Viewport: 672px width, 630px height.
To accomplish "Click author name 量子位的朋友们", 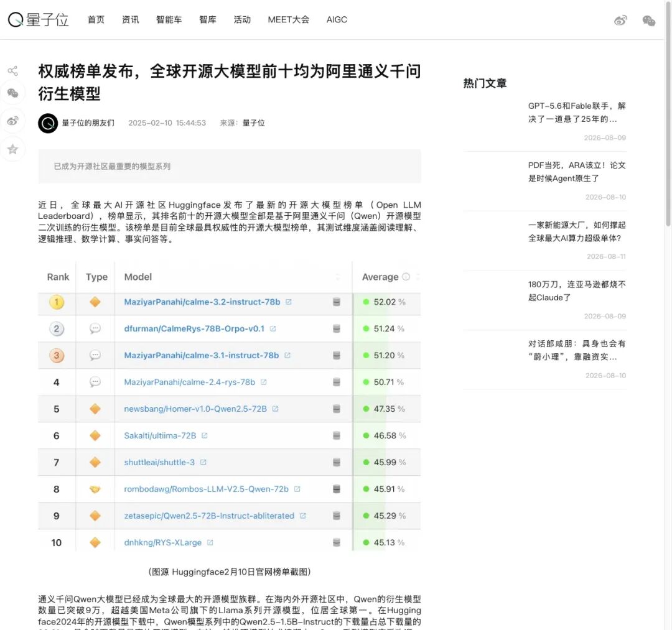I will coord(88,123).
